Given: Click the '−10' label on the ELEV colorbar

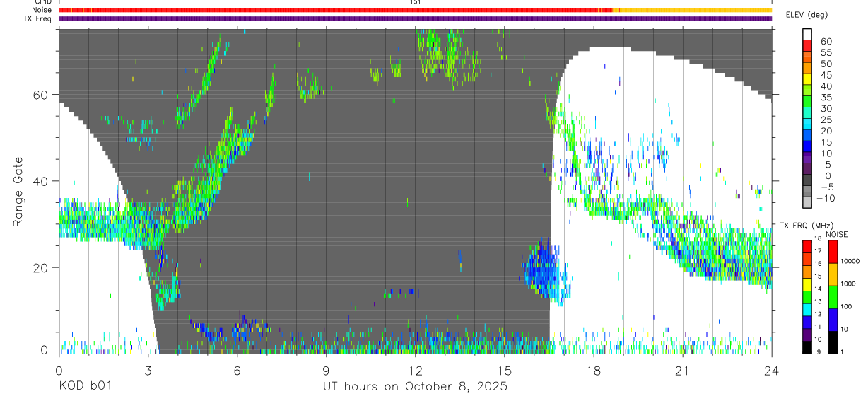Looking at the screenshot, I should (826, 198).
